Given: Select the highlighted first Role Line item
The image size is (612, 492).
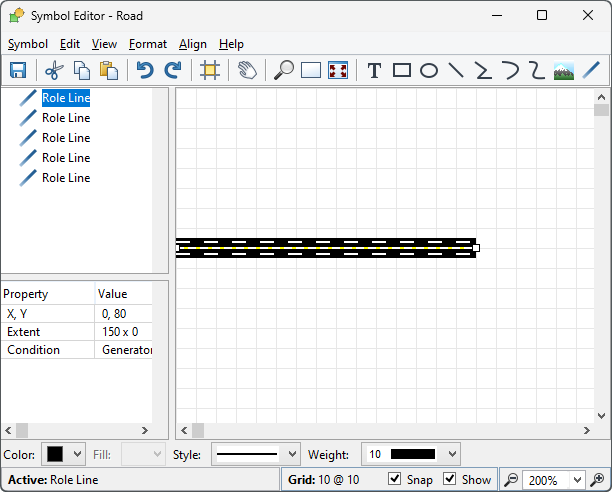Looking at the screenshot, I should tap(66, 98).
